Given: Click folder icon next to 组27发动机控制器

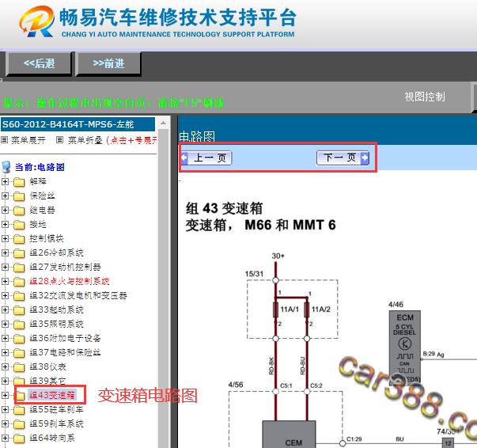Looking at the screenshot, I should click(19, 268).
